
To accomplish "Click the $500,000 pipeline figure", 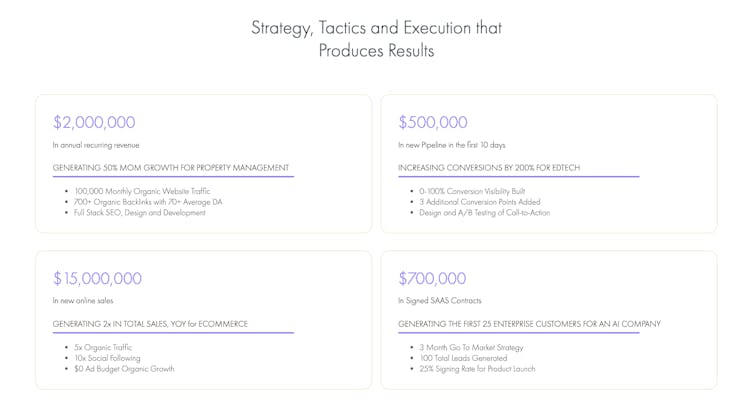I will (x=433, y=122).
